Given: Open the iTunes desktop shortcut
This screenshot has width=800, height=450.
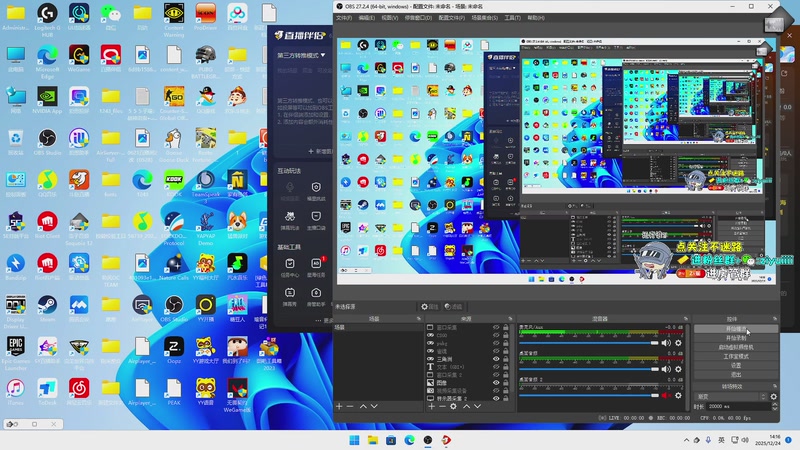Looking at the screenshot, I should pos(15,391).
